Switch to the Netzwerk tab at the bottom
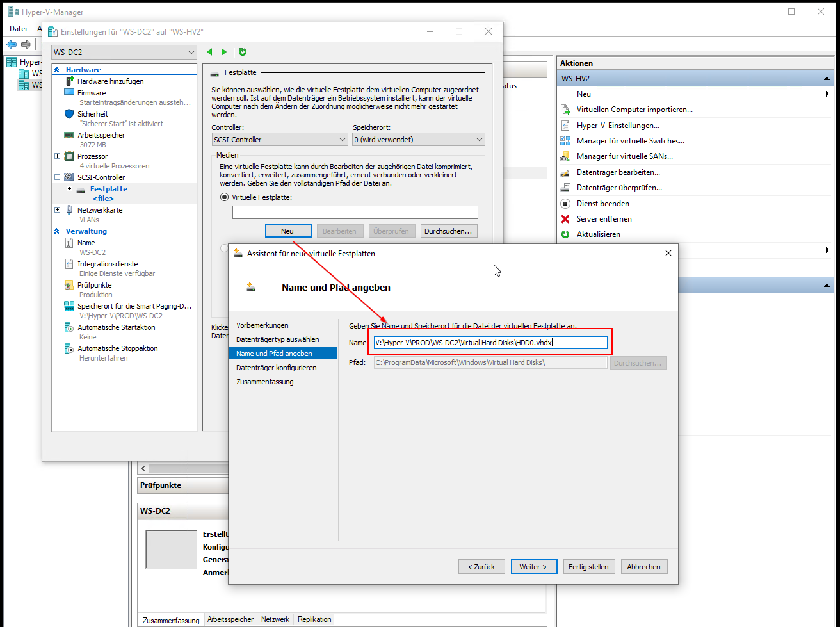The height and width of the screenshot is (627, 840). coord(275,619)
